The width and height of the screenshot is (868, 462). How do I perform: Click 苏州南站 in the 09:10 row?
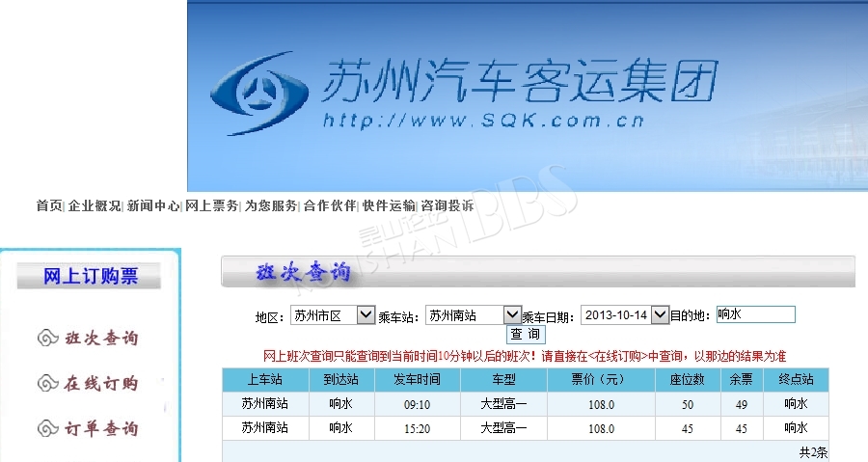[x=264, y=404]
